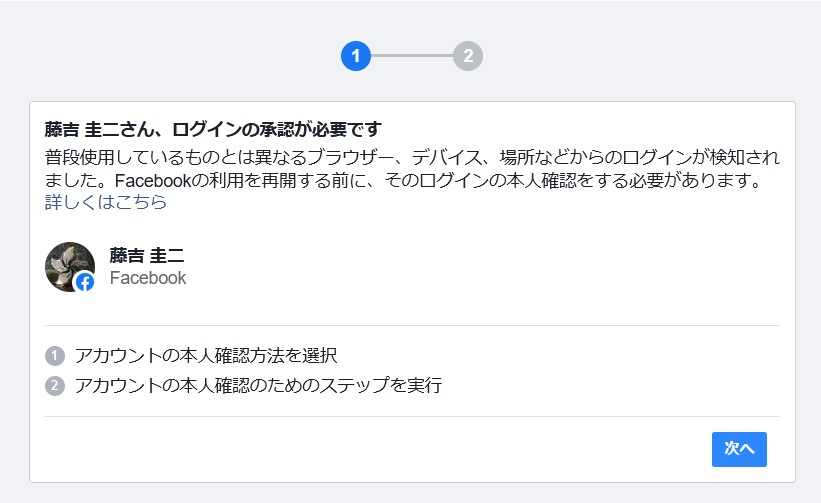Click text アカウントの本人確認のためのステップを実行
Viewport: 821px width, 503px height.
pos(258,386)
